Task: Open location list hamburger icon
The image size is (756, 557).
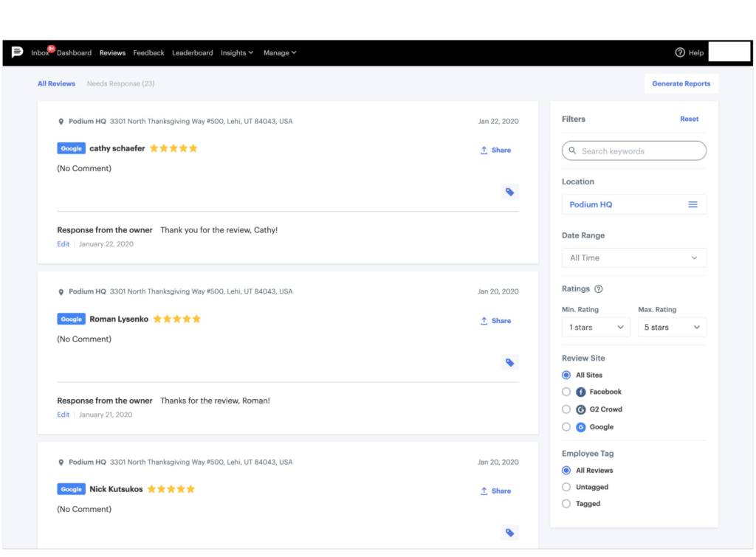Action: click(x=693, y=204)
